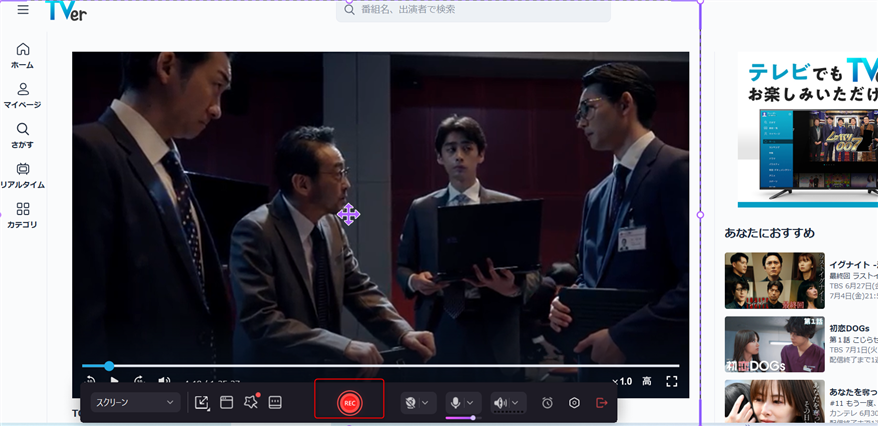Viewport: 878px width, 426px height.
Task: Open the 初恋DOGs thumbnail
Action: coord(774,344)
